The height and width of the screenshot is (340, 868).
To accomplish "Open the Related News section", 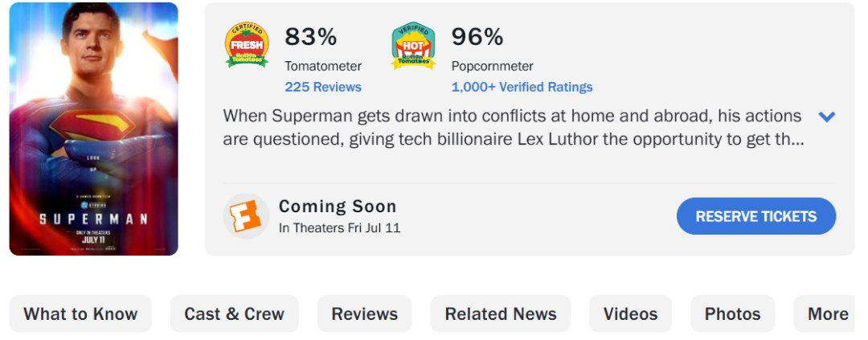I will [x=501, y=313].
